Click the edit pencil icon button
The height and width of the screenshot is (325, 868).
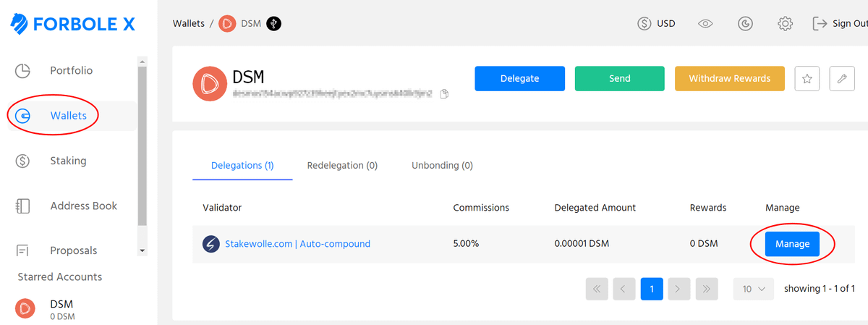tap(841, 79)
